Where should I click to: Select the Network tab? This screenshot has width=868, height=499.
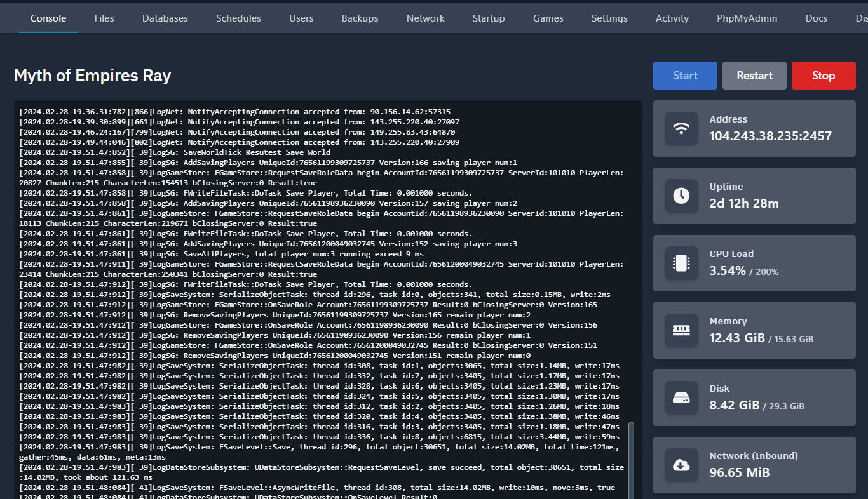pyautogui.click(x=426, y=18)
